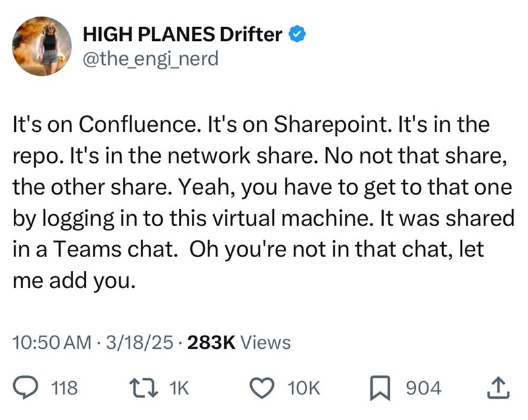Open the @the_engi_nerd handle link
The image size is (528, 420).
click(x=150, y=59)
